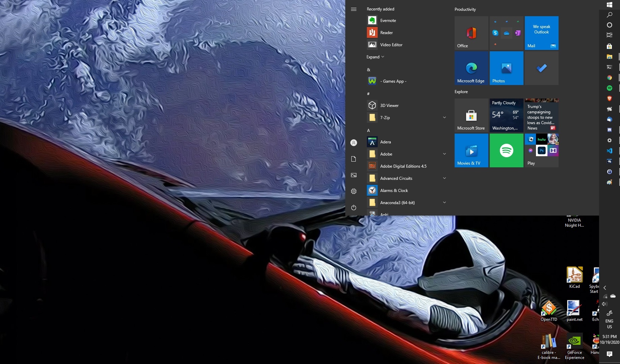Show hidden system tray icons

605,288
